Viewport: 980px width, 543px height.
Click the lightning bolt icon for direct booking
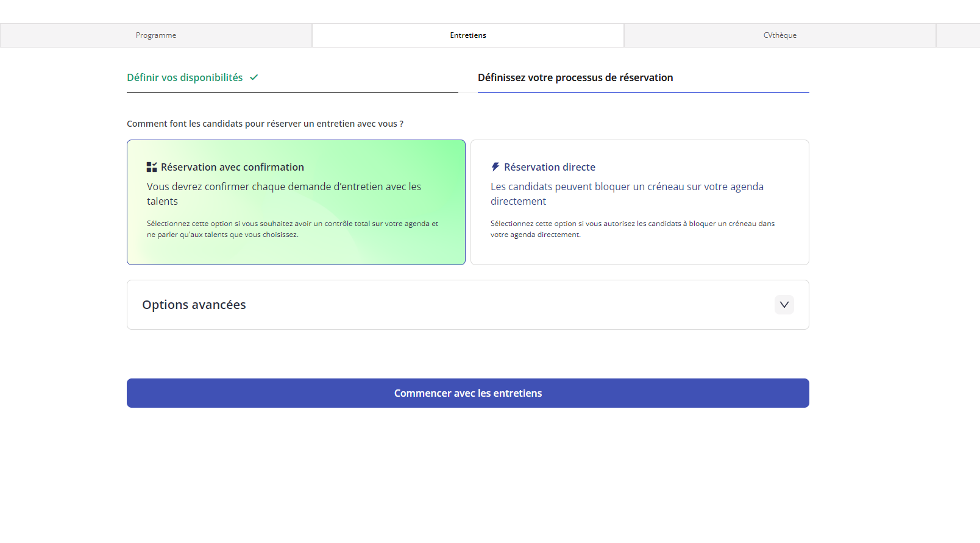pyautogui.click(x=495, y=167)
